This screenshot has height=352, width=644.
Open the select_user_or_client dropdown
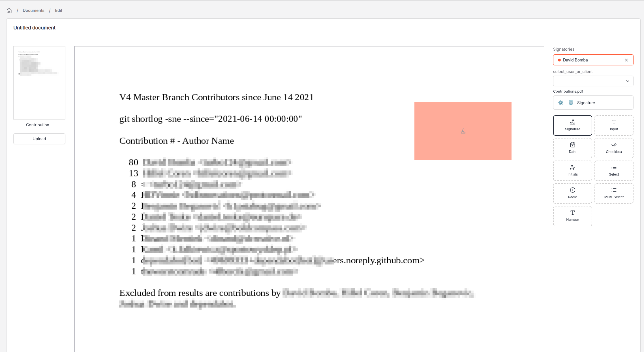click(593, 81)
